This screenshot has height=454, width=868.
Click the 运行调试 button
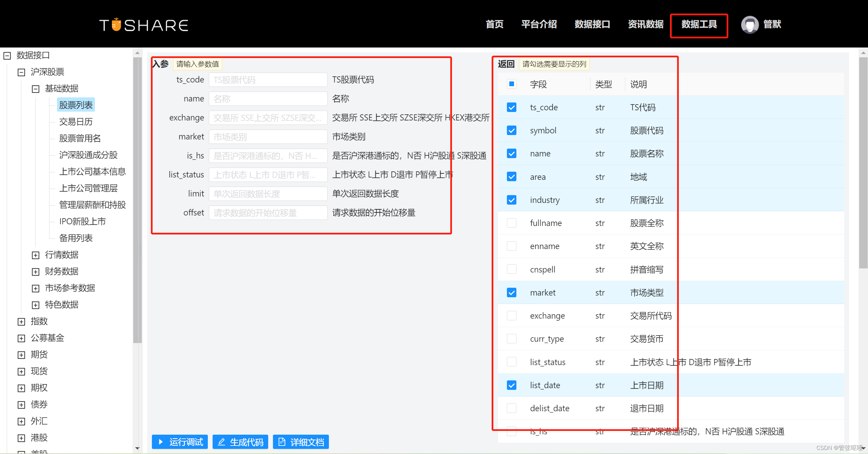[x=180, y=442]
